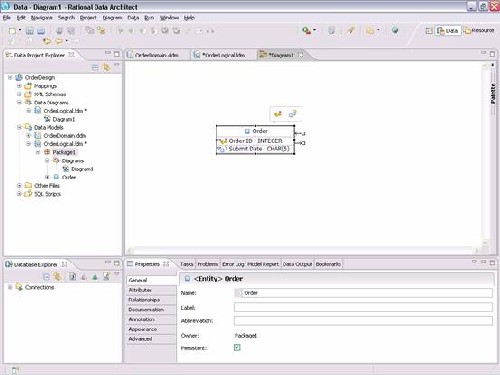Open the File menu
The width and height of the screenshot is (500, 375).
(7, 18)
